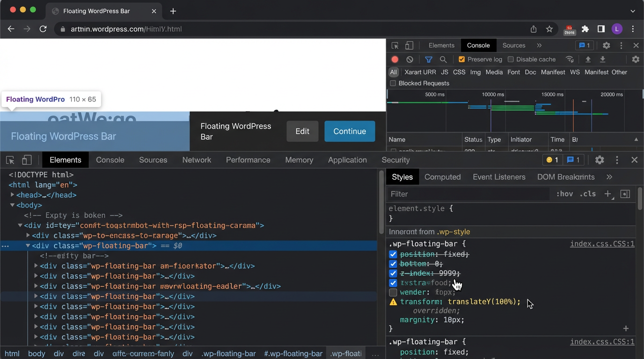The image size is (644, 359).
Task: Collapse the wp-floating-bar div
Action: [28, 245]
